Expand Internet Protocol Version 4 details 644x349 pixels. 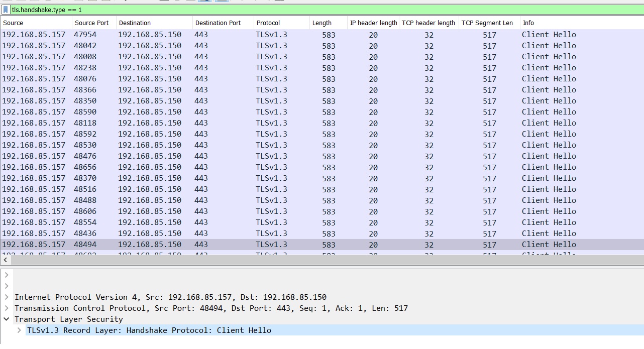[6, 297]
